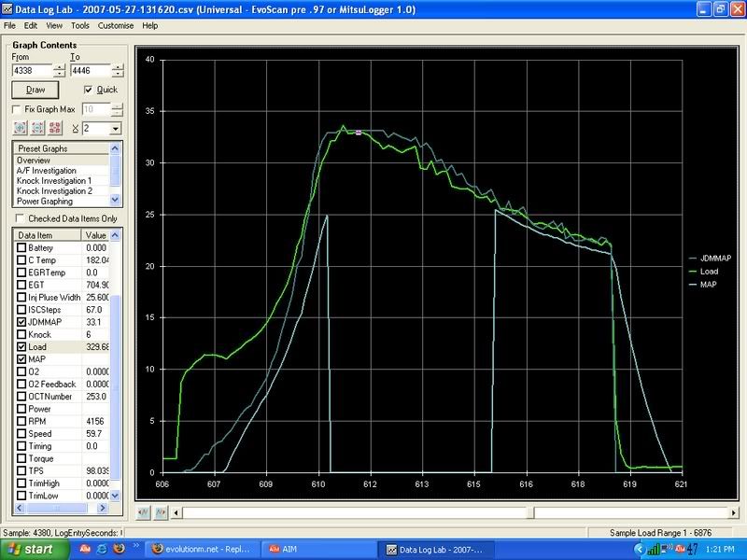Screen dimensions: 747x560
Task: Increase the From sample value stepper
Action: [x=60, y=65]
